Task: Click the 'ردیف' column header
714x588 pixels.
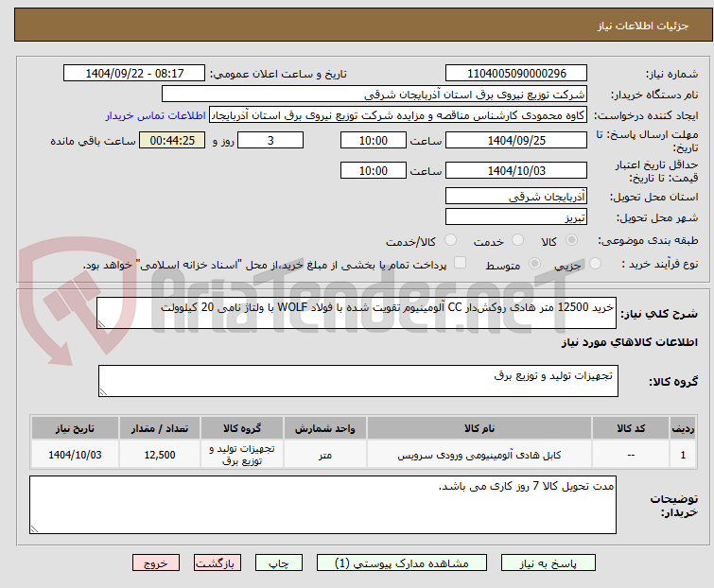Action: tap(683, 428)
